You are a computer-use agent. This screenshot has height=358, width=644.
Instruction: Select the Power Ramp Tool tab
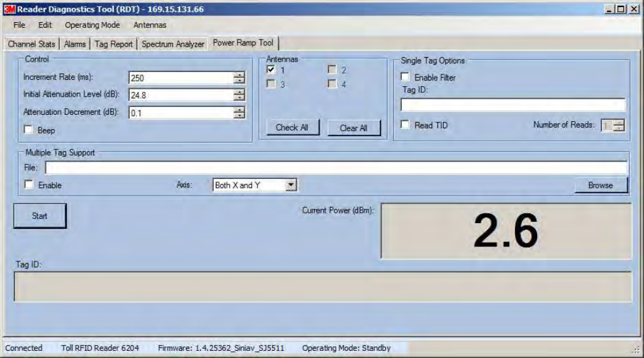pos(243,43)
